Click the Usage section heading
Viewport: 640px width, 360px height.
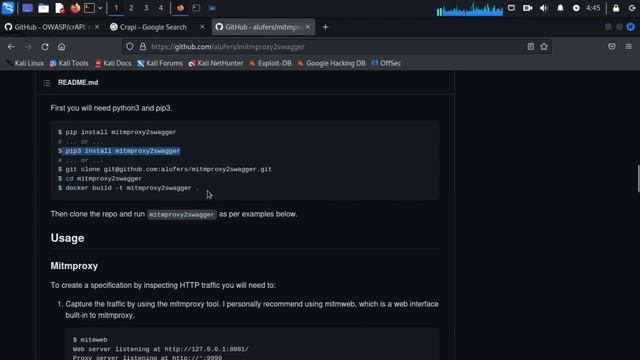point(67,238)
